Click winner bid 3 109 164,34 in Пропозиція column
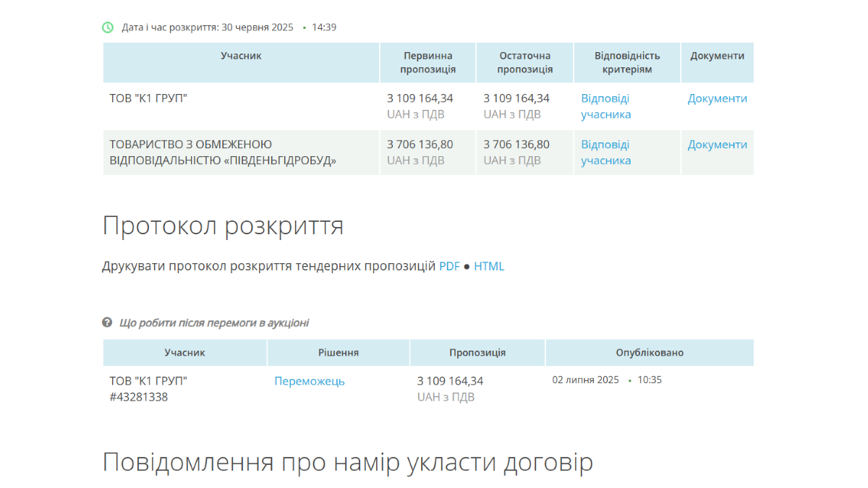This screenshot has width=868, height=488. tap(450, 381)
